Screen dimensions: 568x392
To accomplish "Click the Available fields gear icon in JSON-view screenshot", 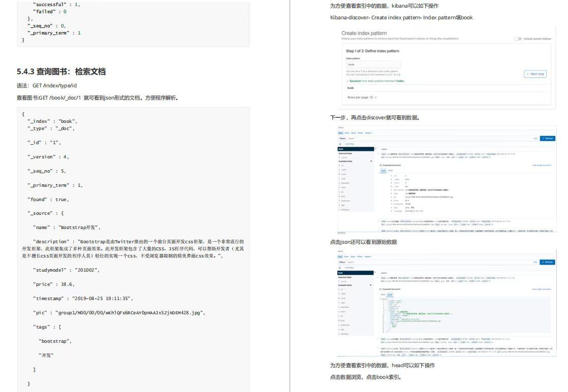I will click(370, 285).
